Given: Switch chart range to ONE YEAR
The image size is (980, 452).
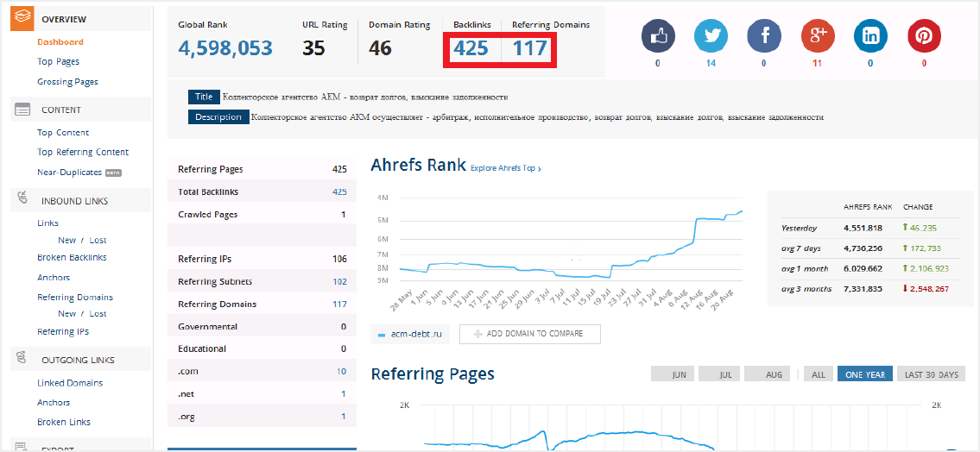Looking at the screenshot, I should pos(864,374).
